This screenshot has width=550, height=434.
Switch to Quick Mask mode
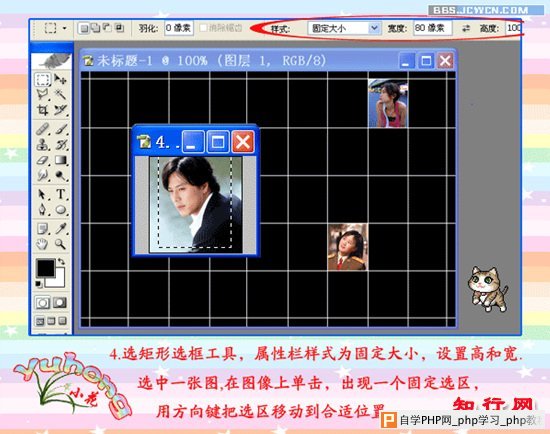(x=60, y=302)
